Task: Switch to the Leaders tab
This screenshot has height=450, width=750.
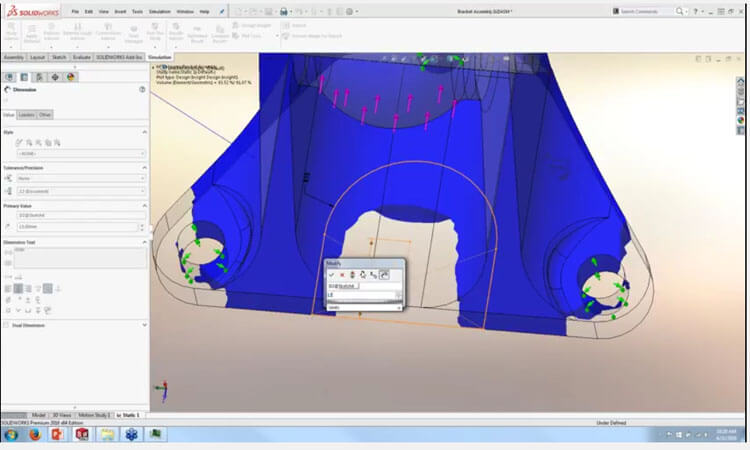Action: point(27,115)
